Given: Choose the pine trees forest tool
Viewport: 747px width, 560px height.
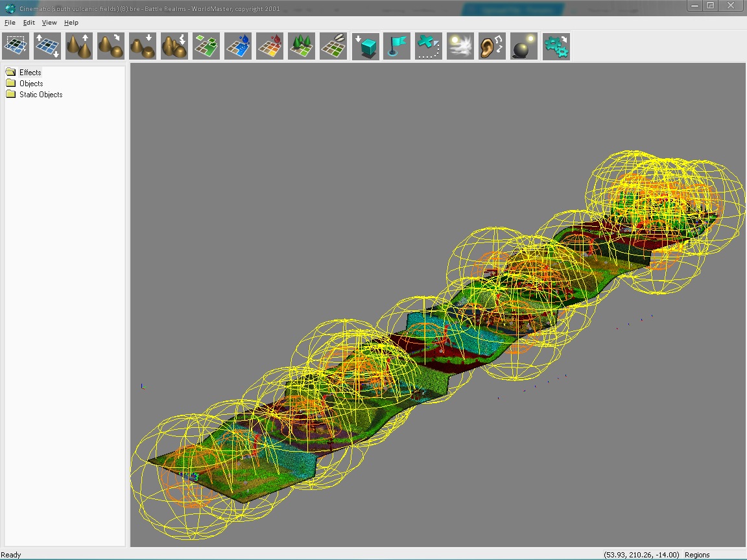Looking at the screenshot, I should tap(302, 47).
